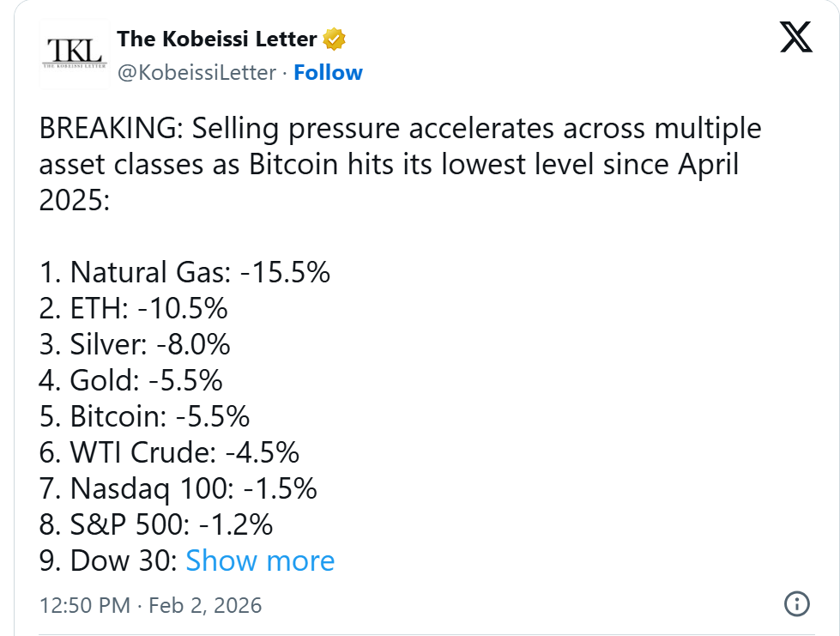Click the X logo icon
Image resolution: width=840 pixels, height=636 pixels.
point(795,36)
